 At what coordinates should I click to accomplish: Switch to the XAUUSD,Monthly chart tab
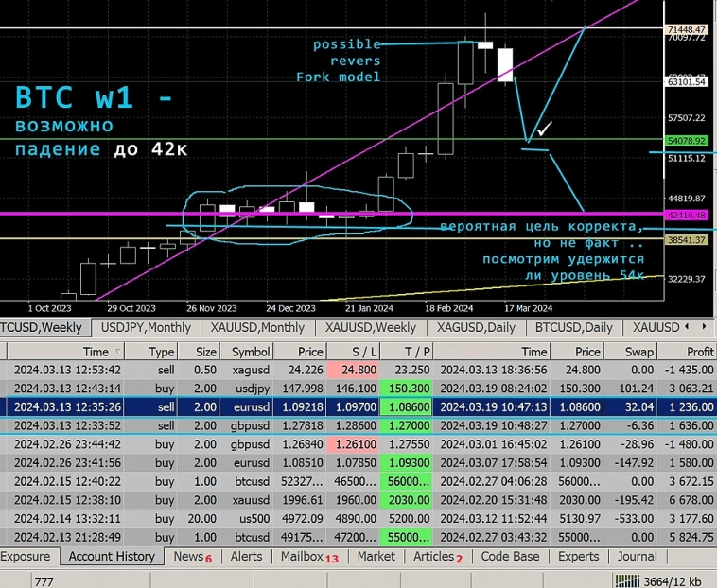(257, 327)
